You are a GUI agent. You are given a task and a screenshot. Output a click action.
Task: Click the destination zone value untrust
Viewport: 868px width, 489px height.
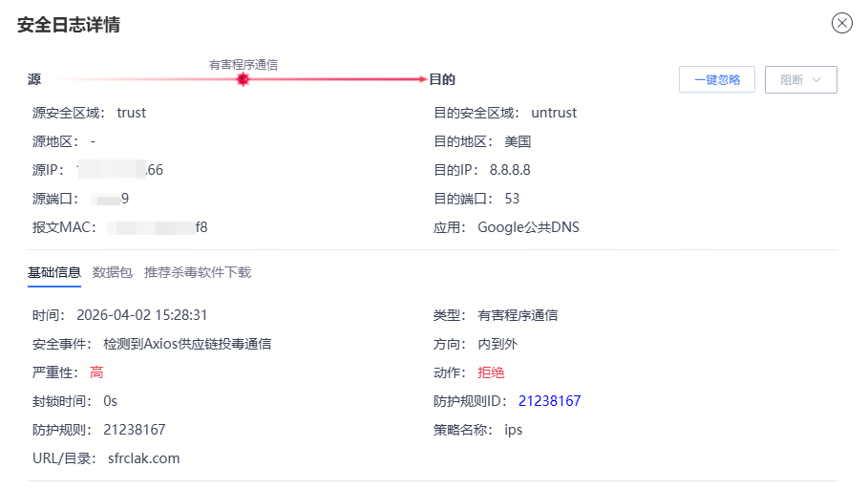coord(554,113)
